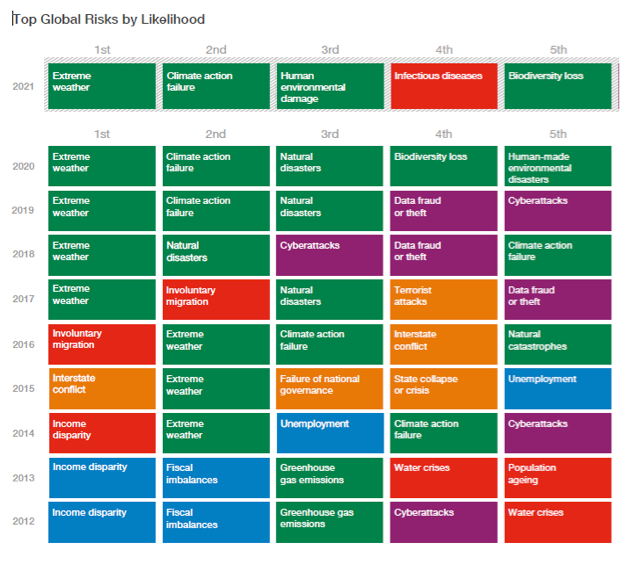Select the 2012 Cyberattacks cell
This screenshot has height=565, width=620.
[x=443, y=521]
